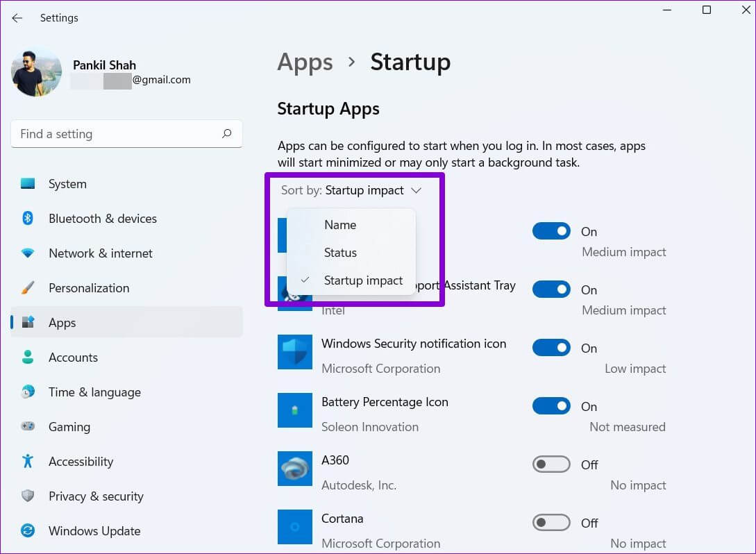Click the Low impact label
756x554 pixels.
[x=635, y=369]
